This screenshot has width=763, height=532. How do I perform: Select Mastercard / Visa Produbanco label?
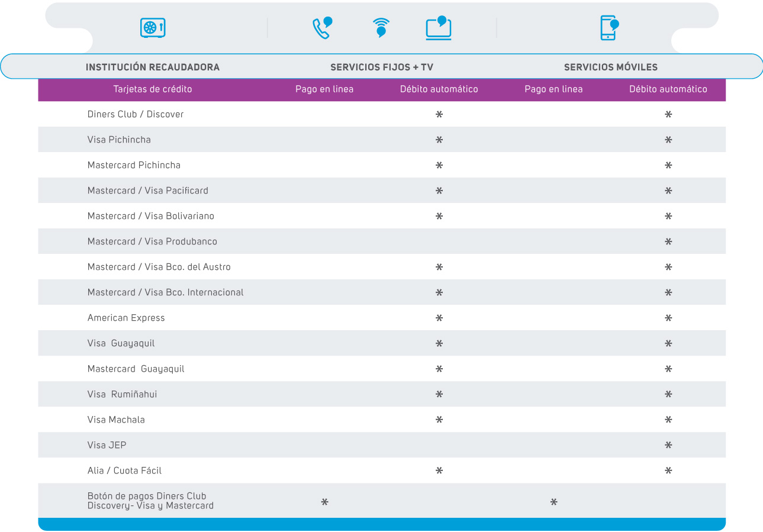pos(152,241)
